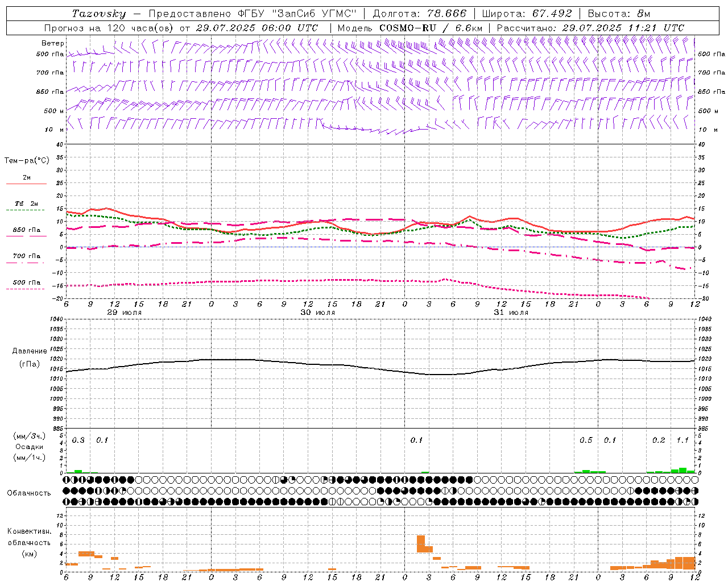Click the "29 июля" date label

coord(125,313)
